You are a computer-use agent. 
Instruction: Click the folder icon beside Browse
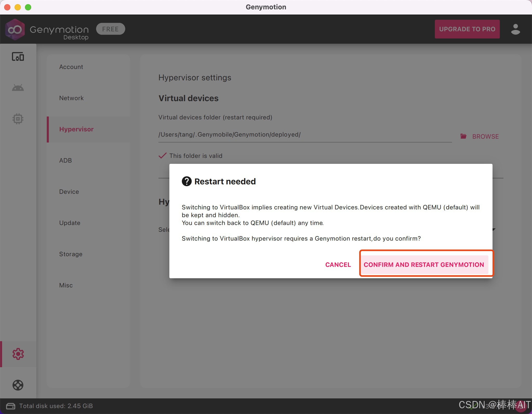[x=463, y=136]
